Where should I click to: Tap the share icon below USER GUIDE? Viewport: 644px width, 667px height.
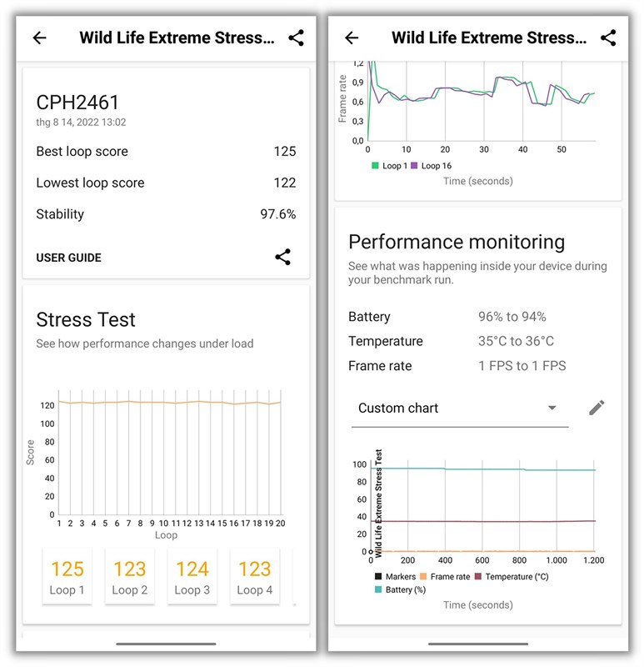[284, 258]
